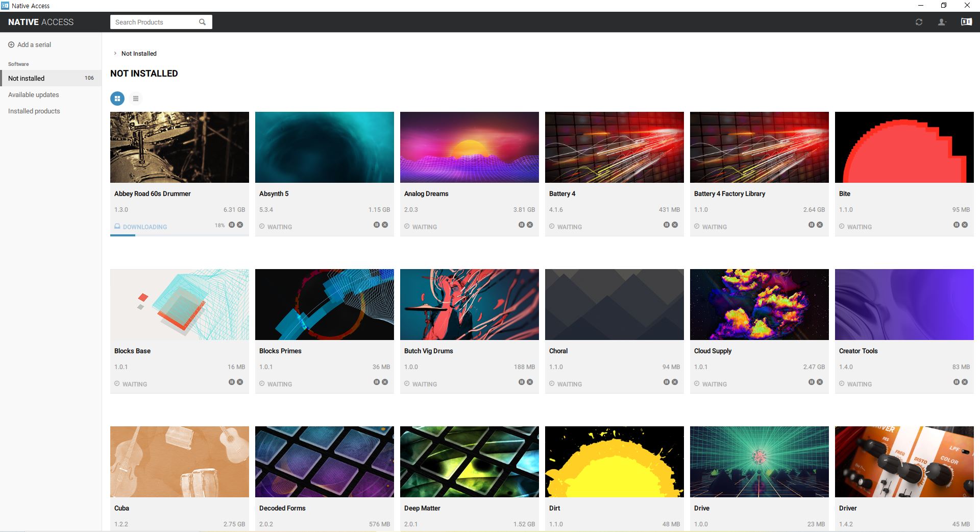Image resolution: width=980 pixels, height=532 pixels.
Task: Click Creator Tools version 1.4.0
Action: click(846, 367)
